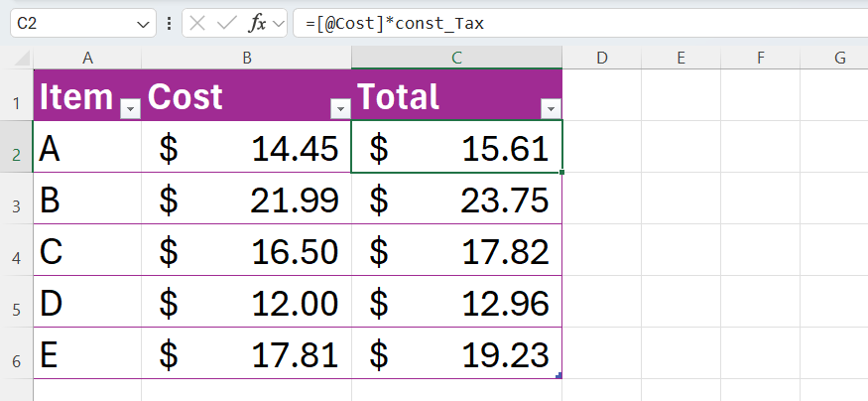Confirm the entry with the checkmark icon
Screen dimensions: 868x401
227,23
